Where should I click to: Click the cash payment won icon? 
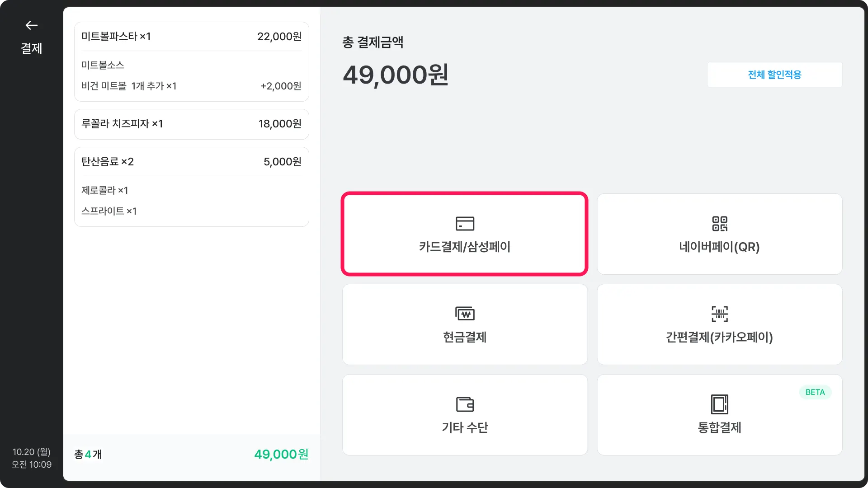click(465, 313)
